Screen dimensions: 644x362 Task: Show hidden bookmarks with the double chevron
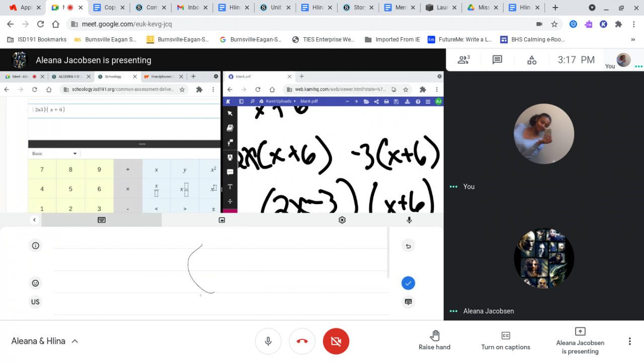click(633, 40)
